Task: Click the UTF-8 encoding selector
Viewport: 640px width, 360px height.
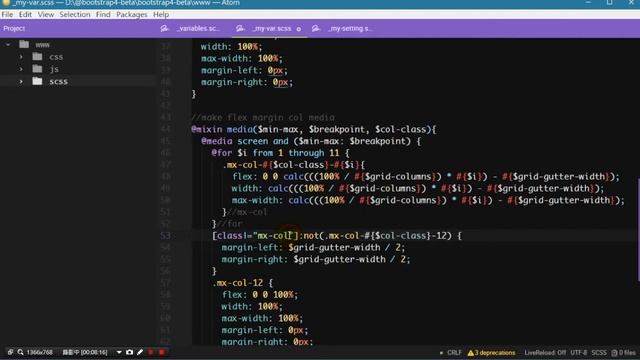Action: point(578,353)
